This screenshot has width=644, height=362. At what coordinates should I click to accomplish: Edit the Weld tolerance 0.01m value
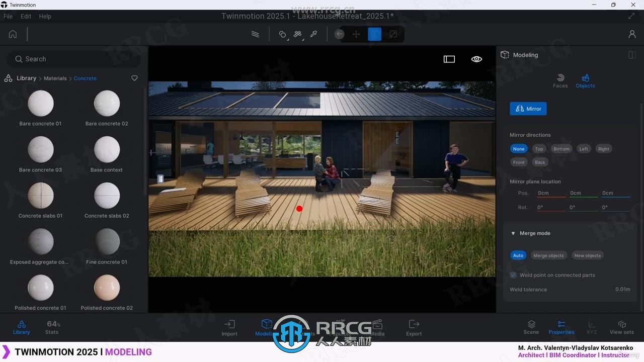(x=623, y=289)
